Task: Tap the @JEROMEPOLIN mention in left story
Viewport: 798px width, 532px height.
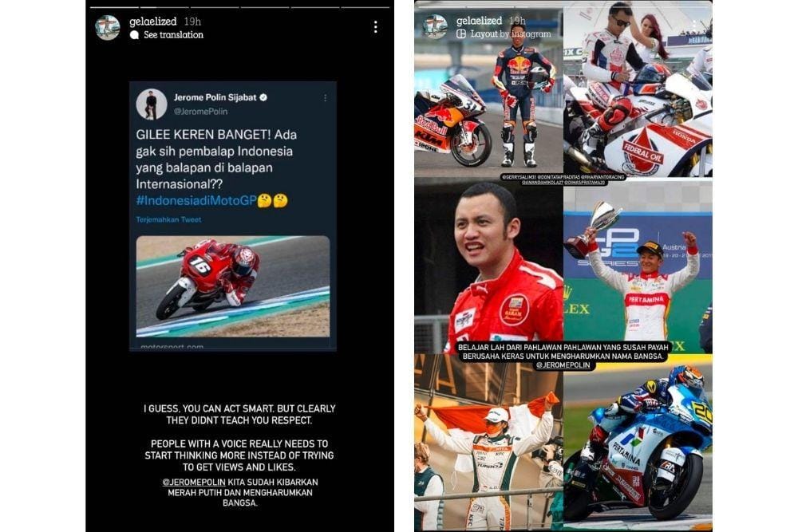Action: tap(194, 483)
